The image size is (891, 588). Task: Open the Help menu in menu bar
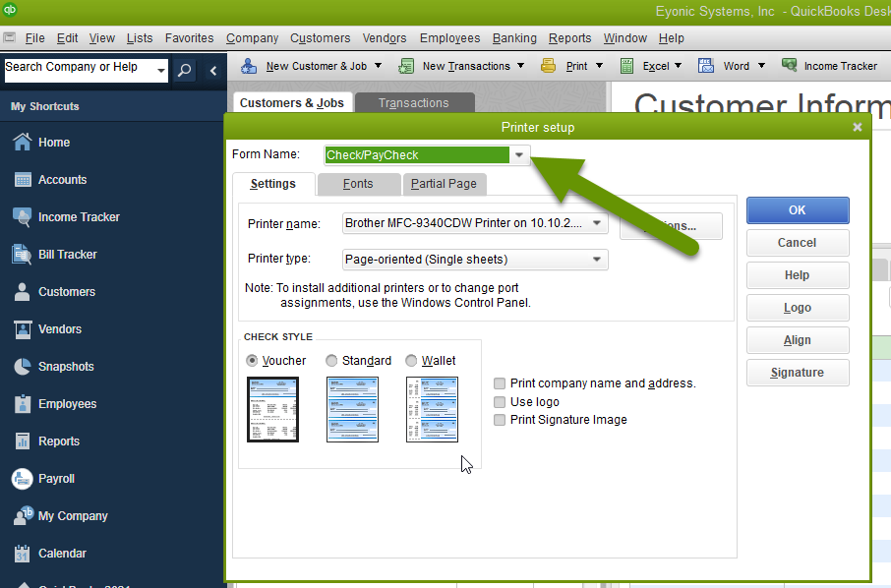point(671,38)
